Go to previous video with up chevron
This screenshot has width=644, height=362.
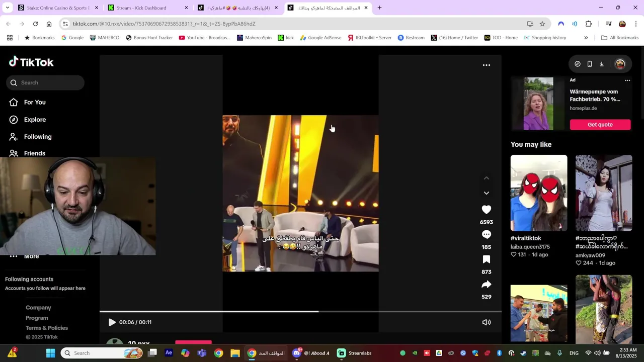pos(486,178)
